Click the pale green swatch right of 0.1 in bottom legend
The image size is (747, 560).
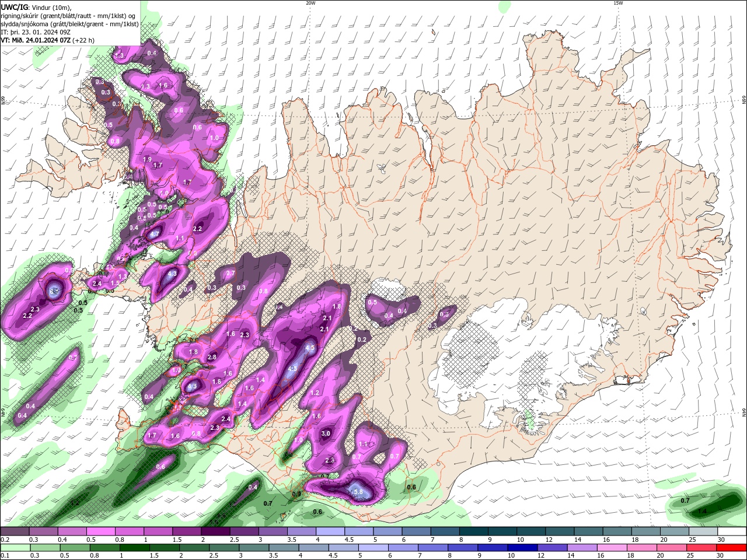[15, 548]
